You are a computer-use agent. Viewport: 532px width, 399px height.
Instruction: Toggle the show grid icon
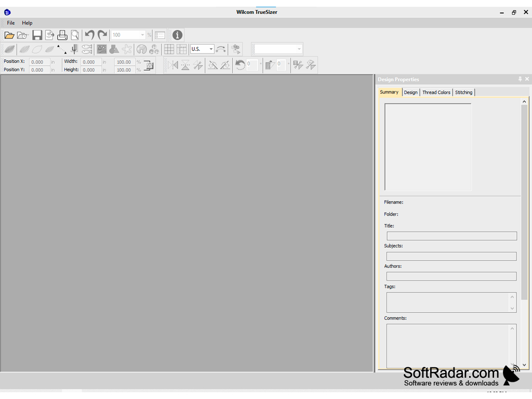[x=169, y=49]
